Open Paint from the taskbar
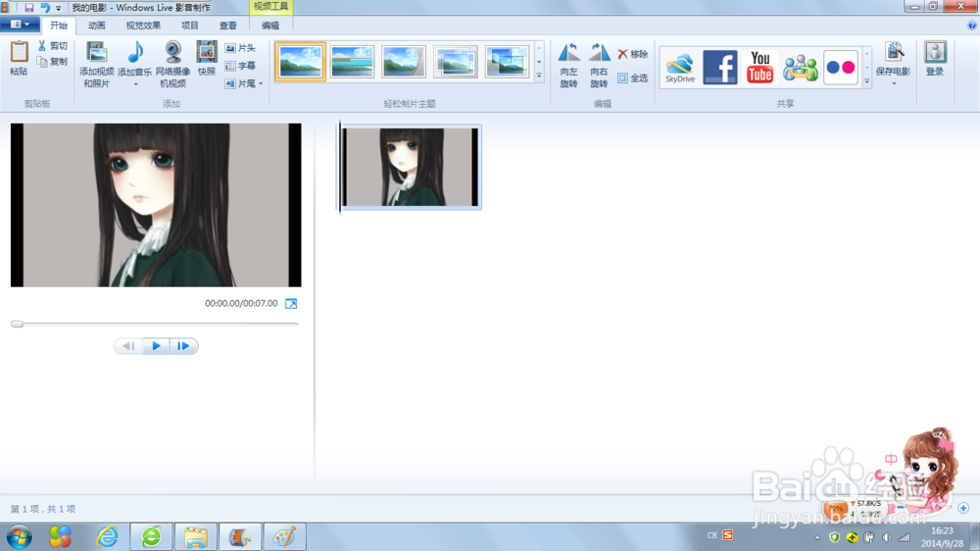Viewport: 980px width, 551px height. click(x=284, y=536)
